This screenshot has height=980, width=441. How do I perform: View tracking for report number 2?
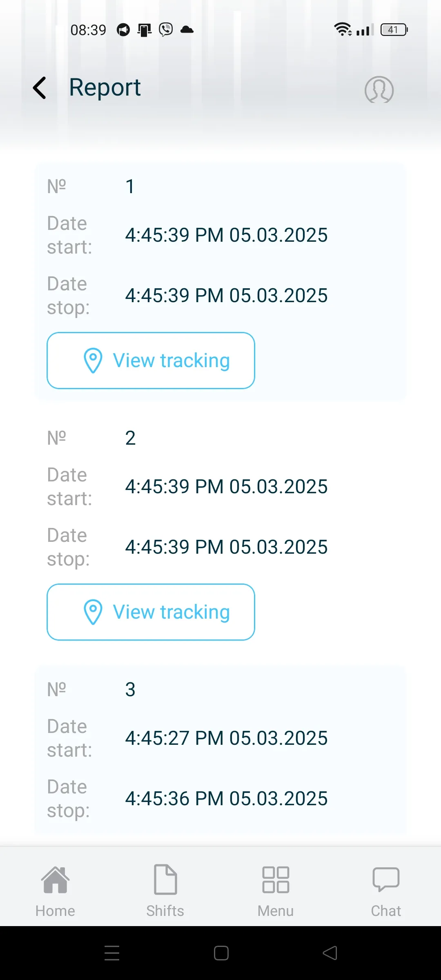(151, 612)
